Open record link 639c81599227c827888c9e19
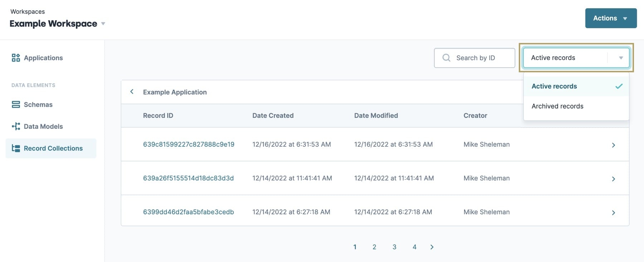The width and height of the screenshot is (644, 262). coord(189,144)
